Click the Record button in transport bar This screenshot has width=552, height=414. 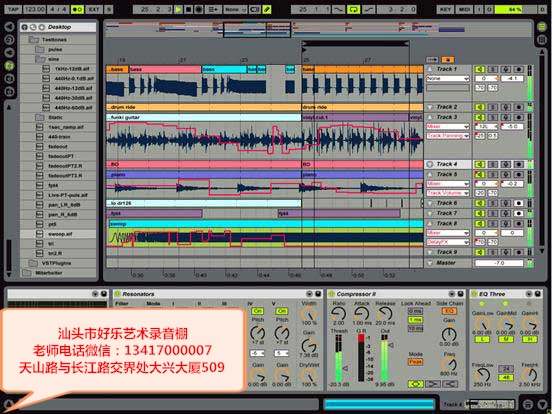click(x=199, y=10)
